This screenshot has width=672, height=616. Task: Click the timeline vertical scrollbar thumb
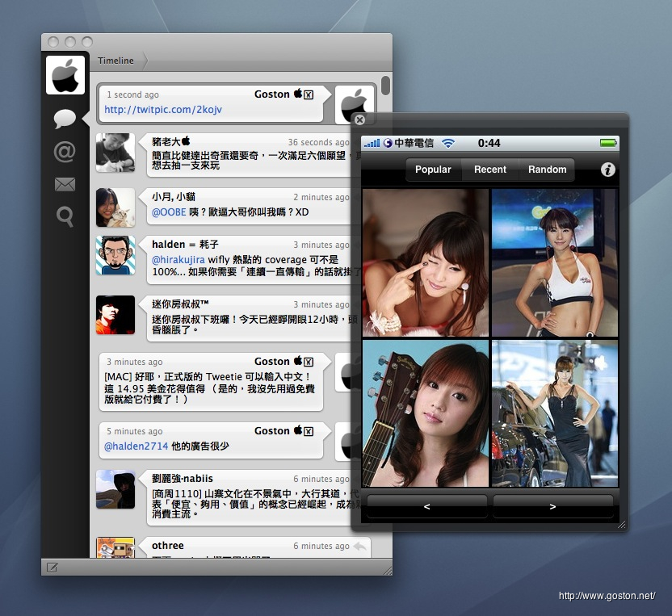(x=385, y=86)
